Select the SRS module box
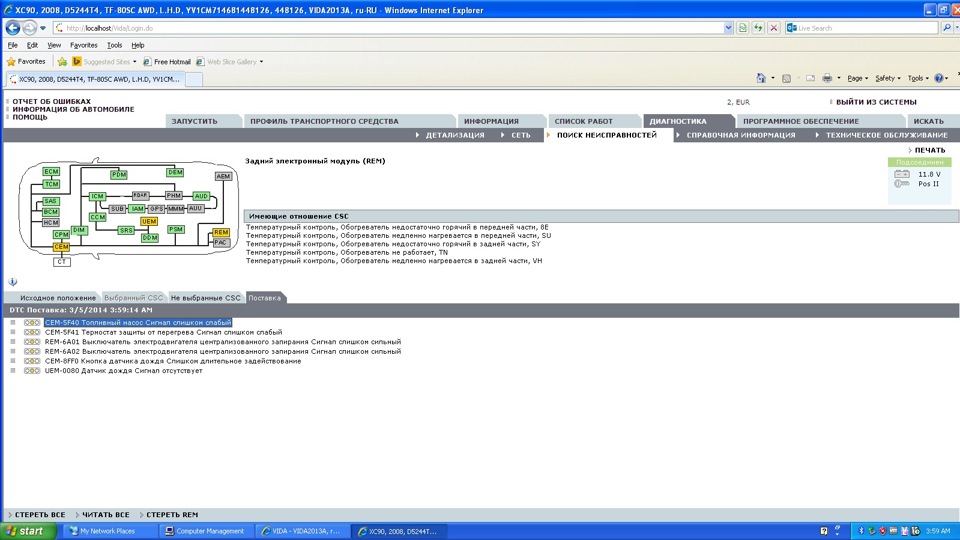The height and width of the screenshot is (540, 960). [x=126, y=230]
